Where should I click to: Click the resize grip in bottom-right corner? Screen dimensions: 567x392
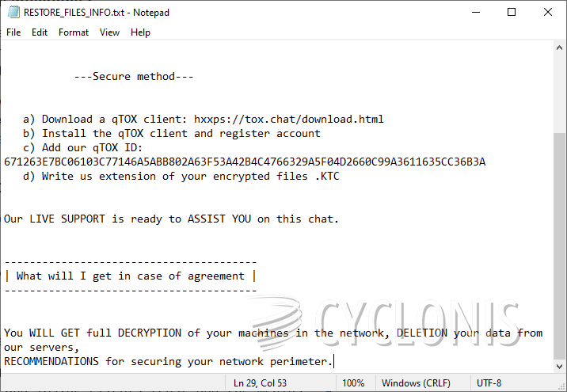(561, 386)
